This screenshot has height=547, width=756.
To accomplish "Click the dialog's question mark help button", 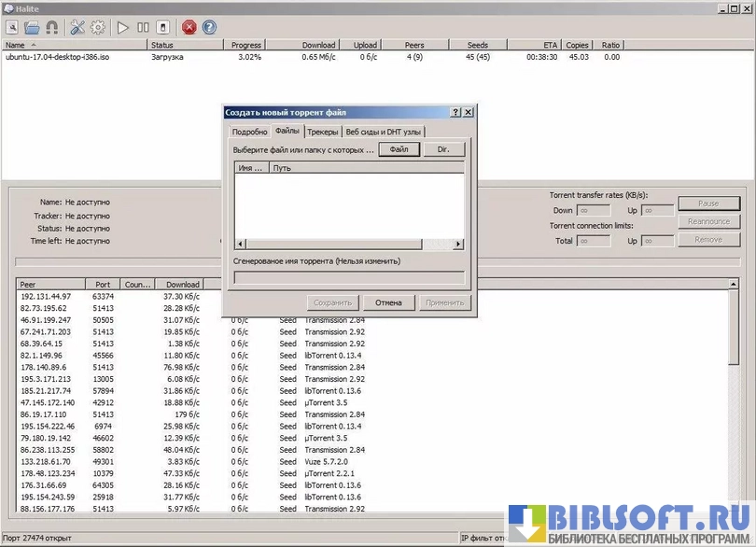I will [455, 112].
